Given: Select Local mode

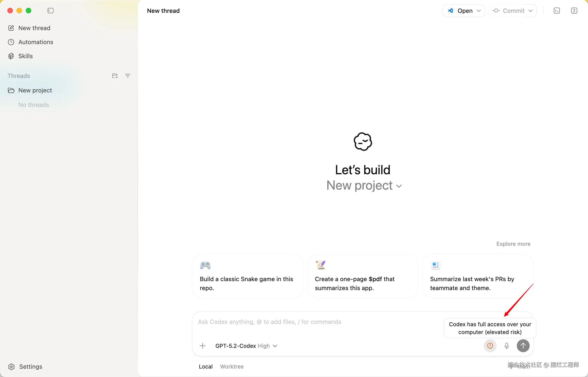Looking at the screenshot, I should [x=206, y=366].
